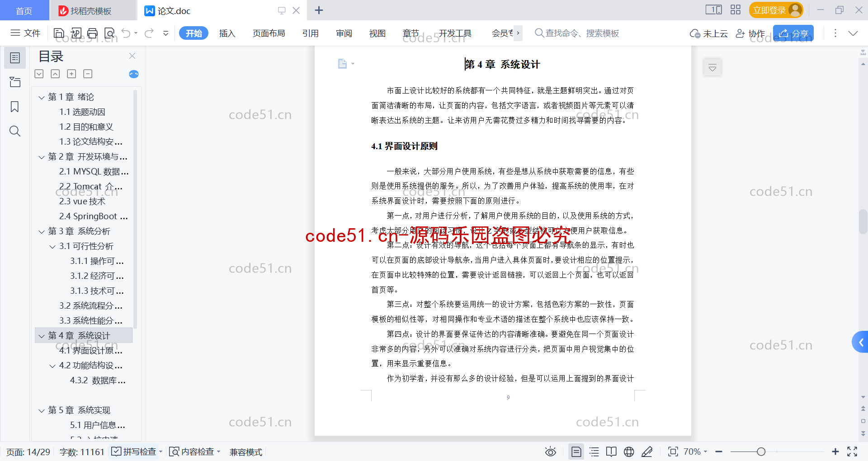This screenshot has width=868, height=461.
Task: Click the Save icon in toolbar
Action: [x=59, y=33]
